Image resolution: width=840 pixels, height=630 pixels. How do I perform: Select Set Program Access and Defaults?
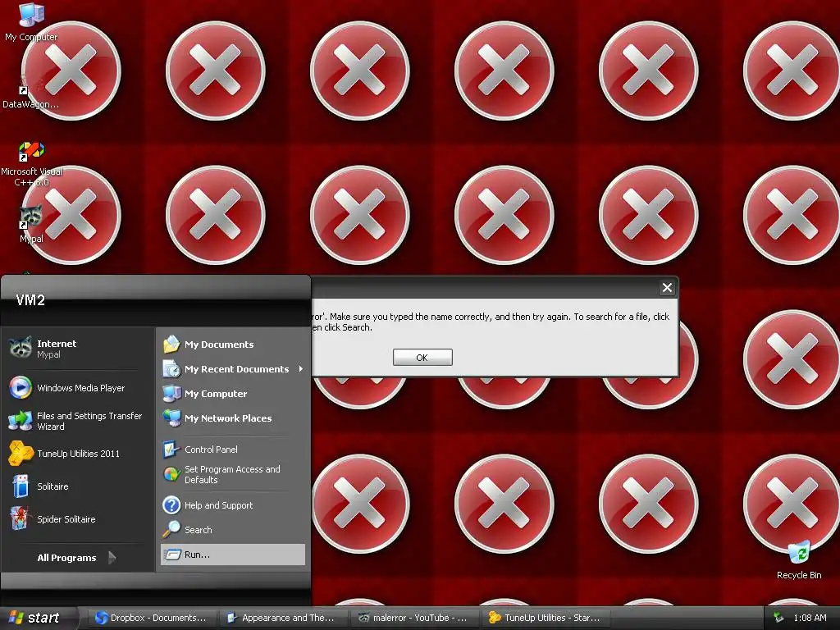click(233, 474)
